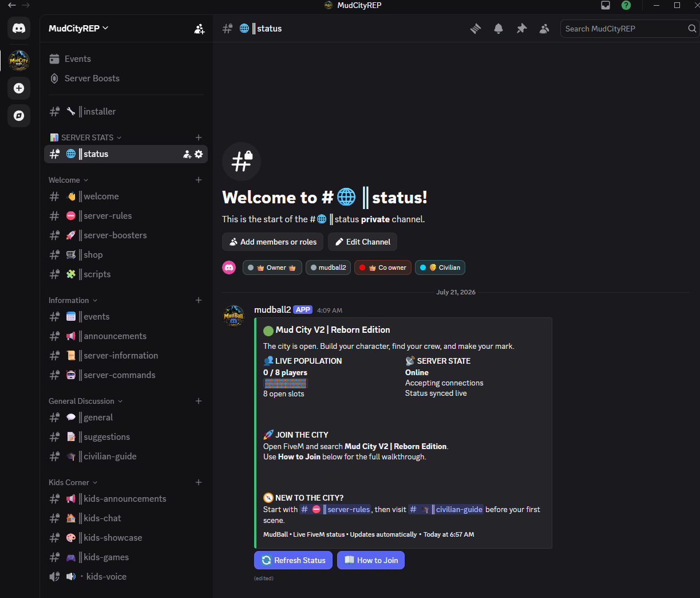Open the events channel under Information
This screenshot has width=700, height=598.
[x=126, y=317]
